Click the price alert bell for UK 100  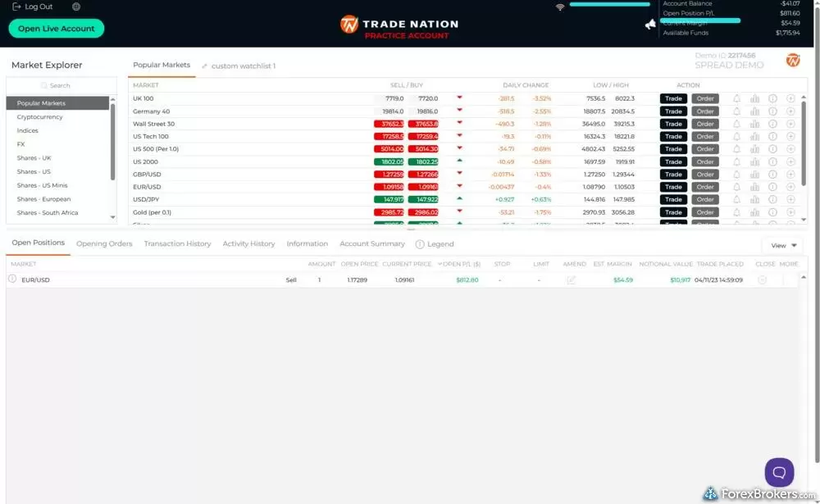[736, 98]
